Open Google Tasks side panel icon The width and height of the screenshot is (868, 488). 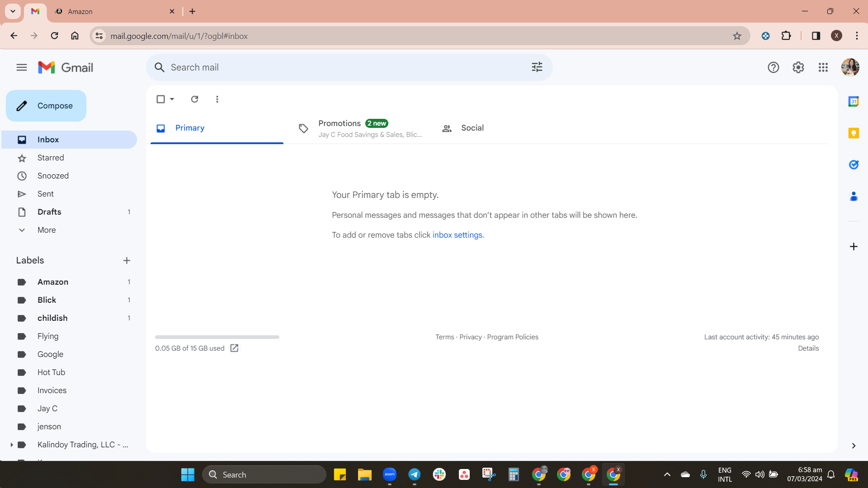854,165
